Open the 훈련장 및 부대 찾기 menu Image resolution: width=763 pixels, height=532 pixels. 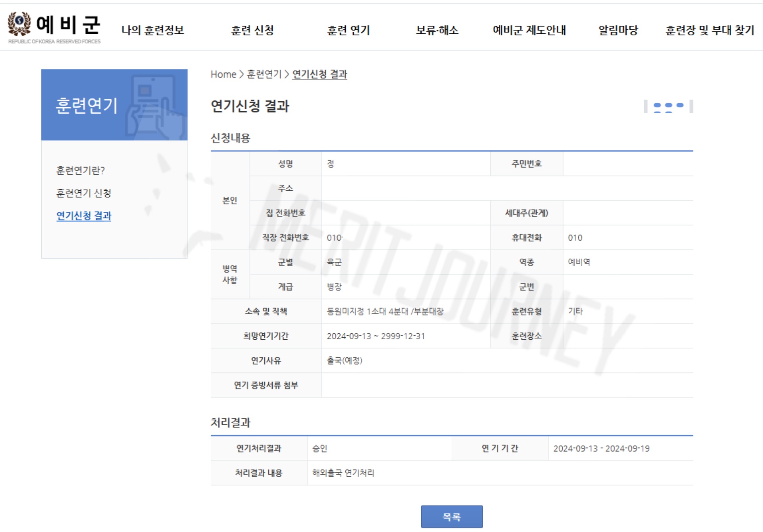point(710,30)
